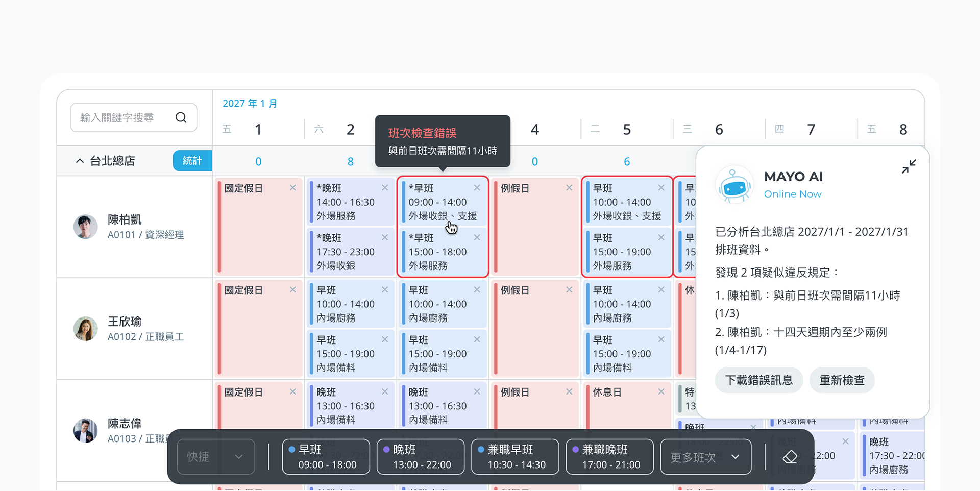Select the 兼職晚班 17:00 - 21:00 preset
The image size is (980, 491).
tap(610, 457)
